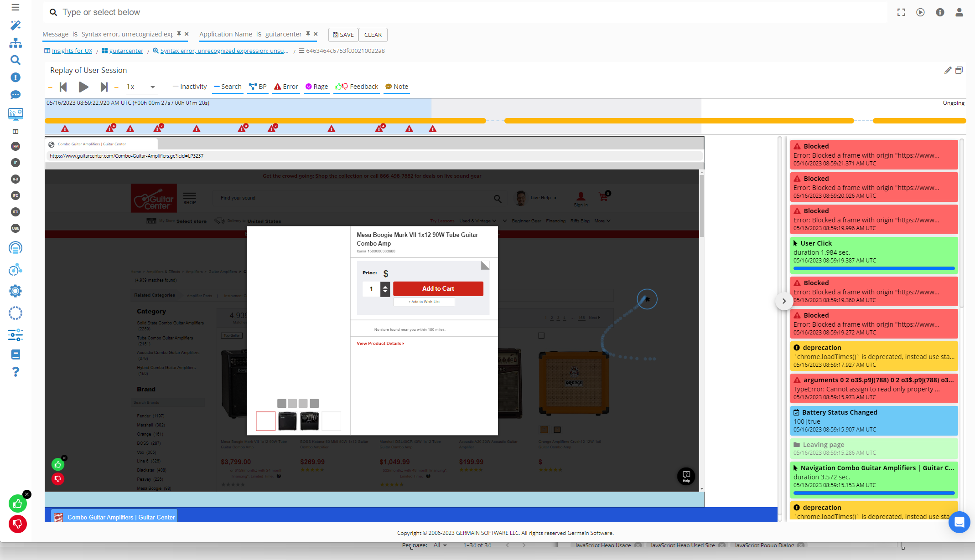Click the first error marker on timeline
This screenshot has width=975, height=560.
coord(65,129)
